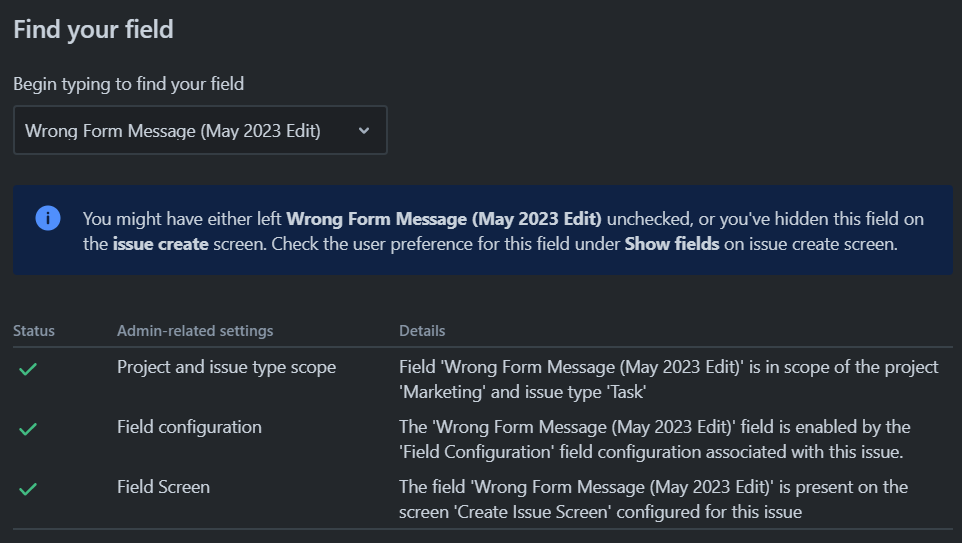Viewport: 962px width, 543px height.
Task: Open the field dropdown via its chevron arrow
Action: tap(364, 131)
